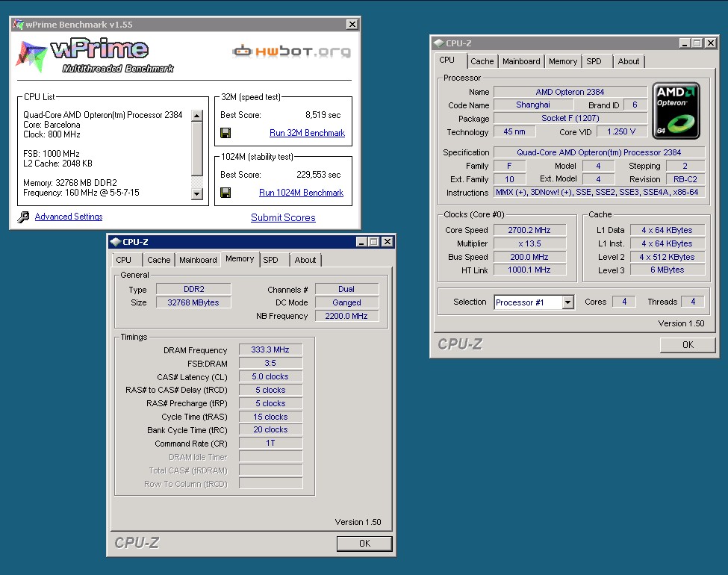Viewport: 728px width, 575px height.
Task: Close the CPU-Z memory window
Action: click(388, 241)
